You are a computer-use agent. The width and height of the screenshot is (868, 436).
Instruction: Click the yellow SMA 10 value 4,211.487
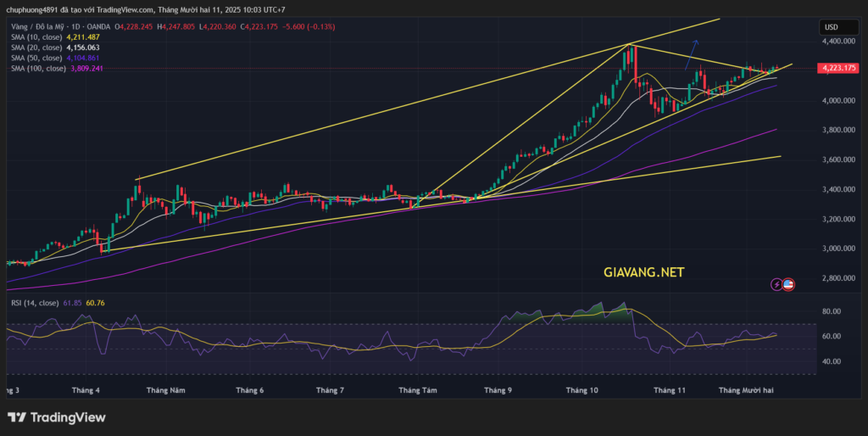pos(82,37)
